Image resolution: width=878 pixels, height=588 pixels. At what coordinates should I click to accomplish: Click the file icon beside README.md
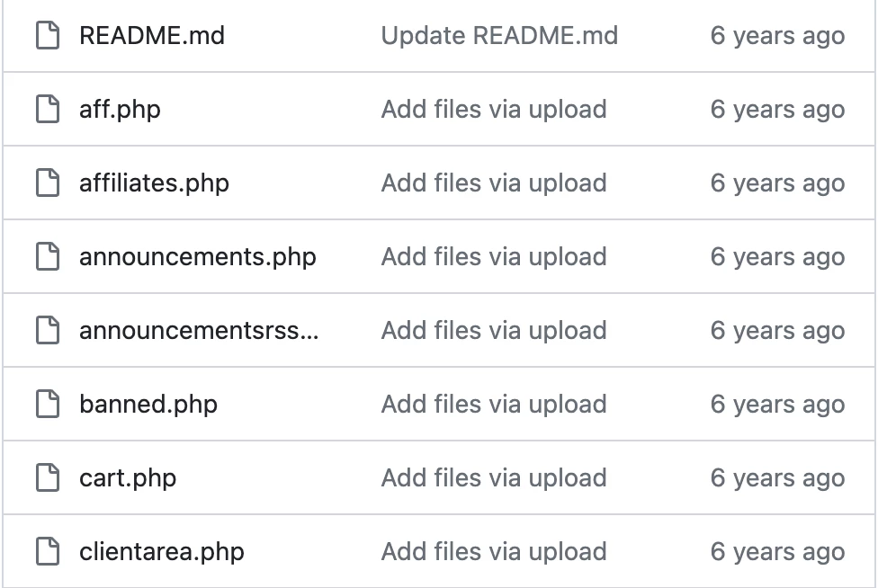point(46,35)
